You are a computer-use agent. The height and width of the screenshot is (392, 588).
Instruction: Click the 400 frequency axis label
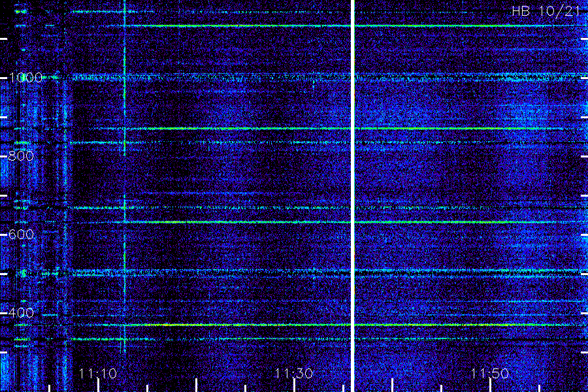21,313
